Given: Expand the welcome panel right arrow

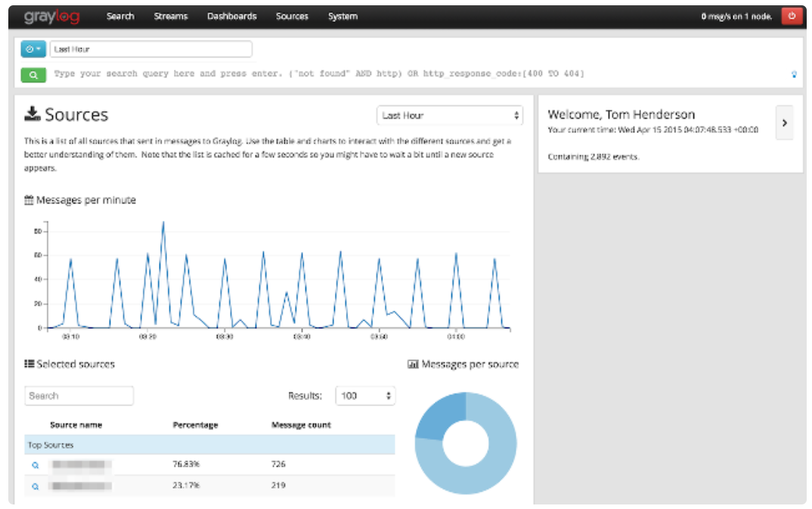Looking at the screenshot, I should click(784, 123).
